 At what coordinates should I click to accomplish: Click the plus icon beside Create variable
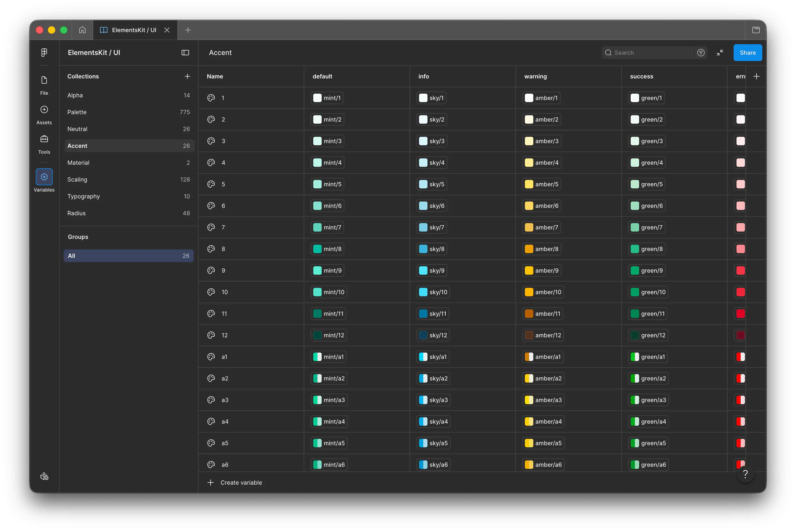coord(211,483)
